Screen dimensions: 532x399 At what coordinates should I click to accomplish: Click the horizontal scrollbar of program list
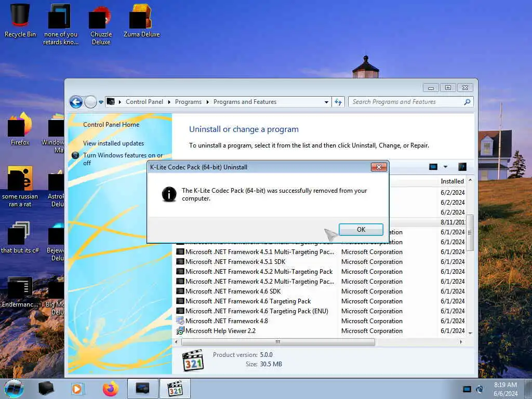(278, 342)
